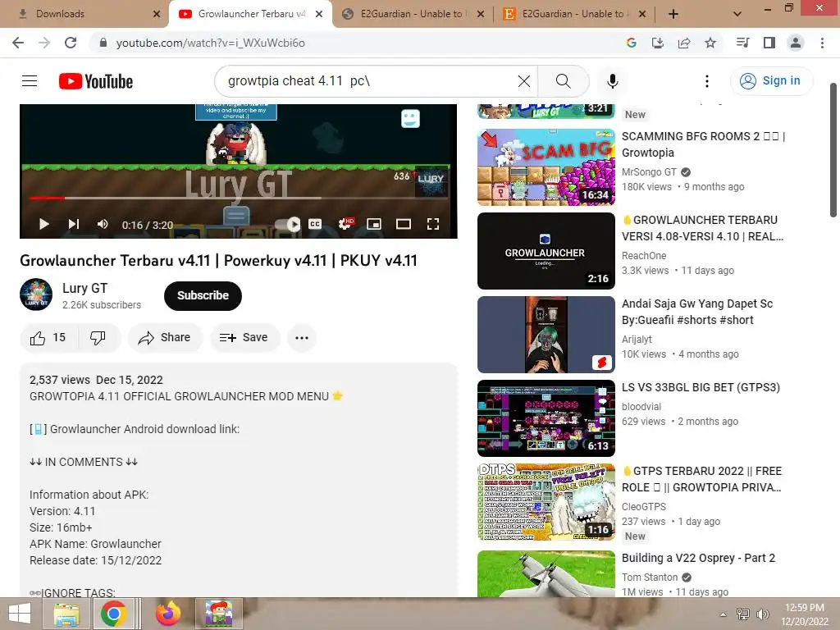Screen dimensions: 840x630
Task: Seek on the video progress bar
Action: coord(238,199)
